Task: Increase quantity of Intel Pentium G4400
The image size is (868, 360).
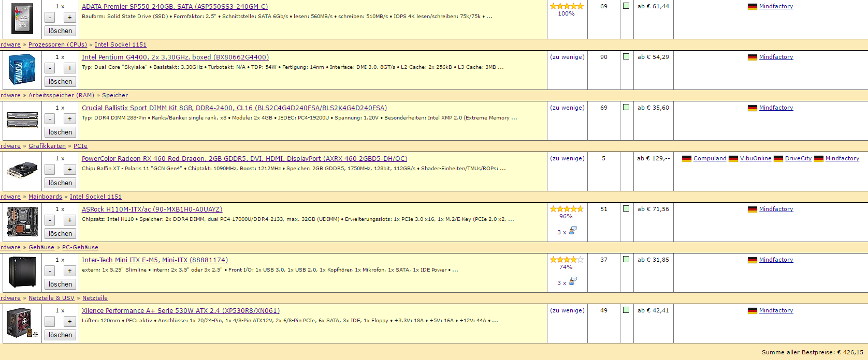Action: [x=69, y=68]
